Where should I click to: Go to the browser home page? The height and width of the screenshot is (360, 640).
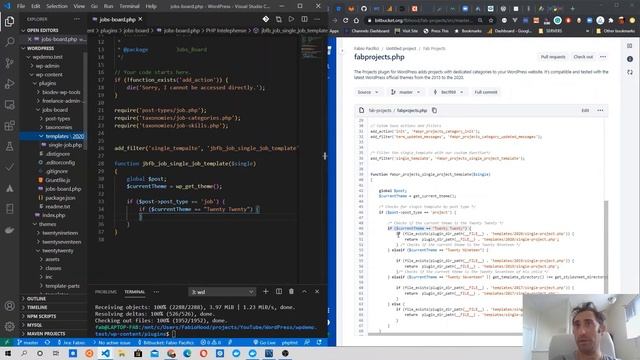[356, 20]
